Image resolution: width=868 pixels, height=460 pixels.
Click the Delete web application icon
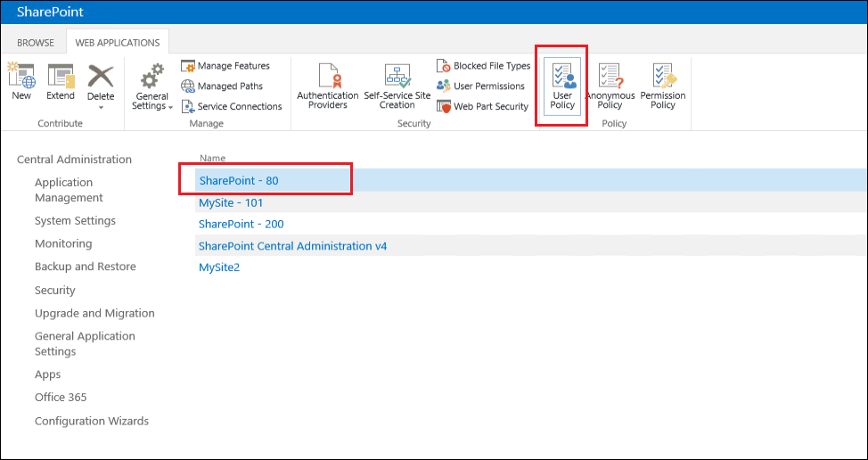(x=101, y=75)
